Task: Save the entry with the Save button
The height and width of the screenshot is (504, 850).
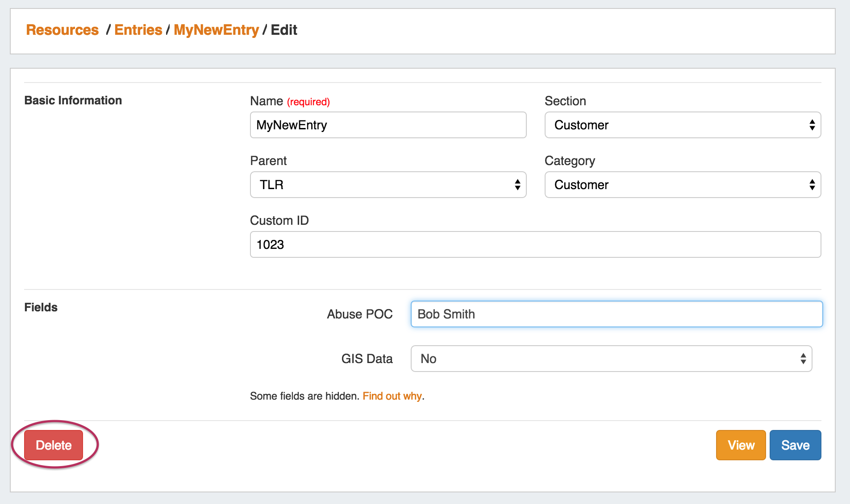Action: click(795, 445)
